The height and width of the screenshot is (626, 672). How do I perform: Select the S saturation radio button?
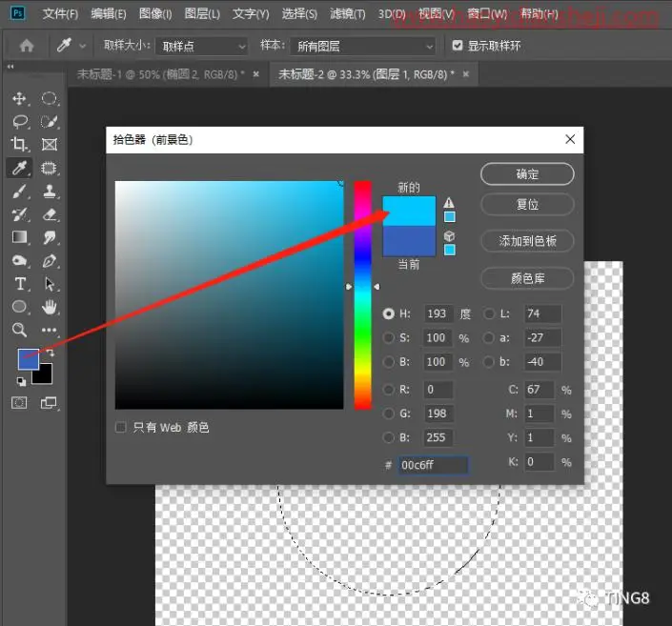coord(388,337)
